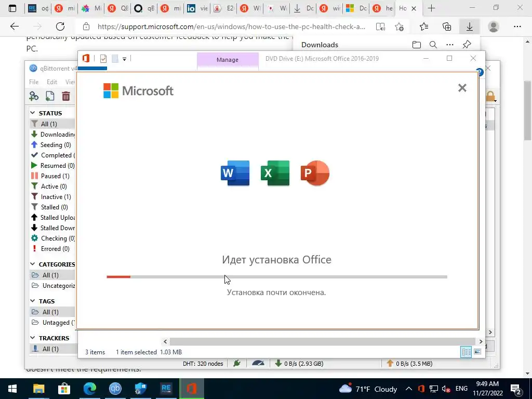
Task: Open Edge Settings and more menu
Action: coord(517,26)
